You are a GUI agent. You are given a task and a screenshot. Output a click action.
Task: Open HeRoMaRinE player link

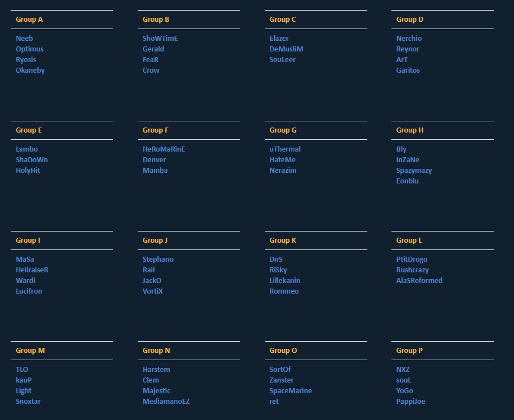pos(163,149)
